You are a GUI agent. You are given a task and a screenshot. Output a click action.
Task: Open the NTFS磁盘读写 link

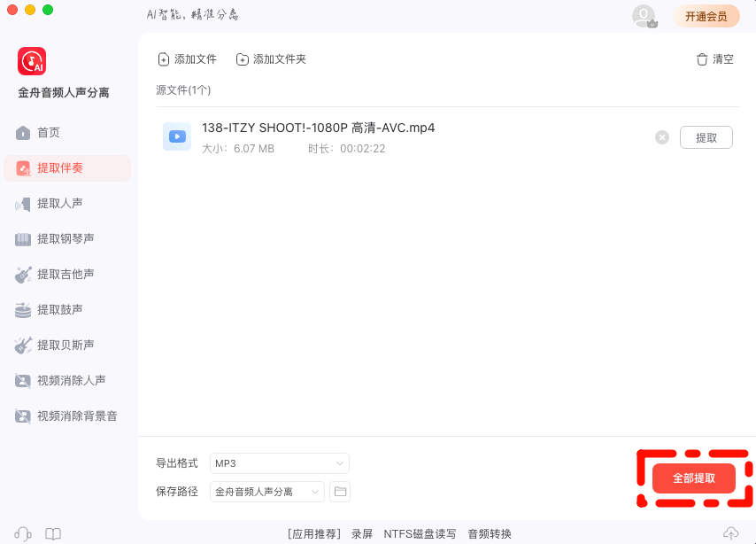point(420,534)
